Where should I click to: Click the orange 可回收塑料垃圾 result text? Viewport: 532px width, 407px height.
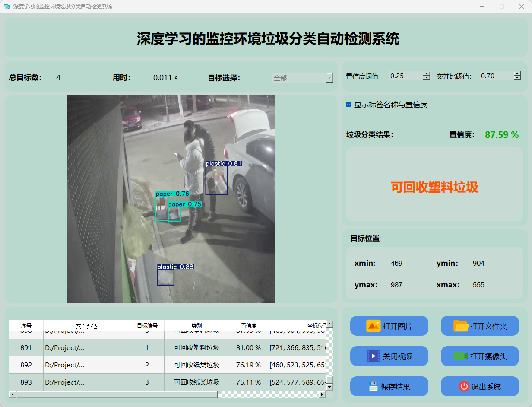(434, 187)
